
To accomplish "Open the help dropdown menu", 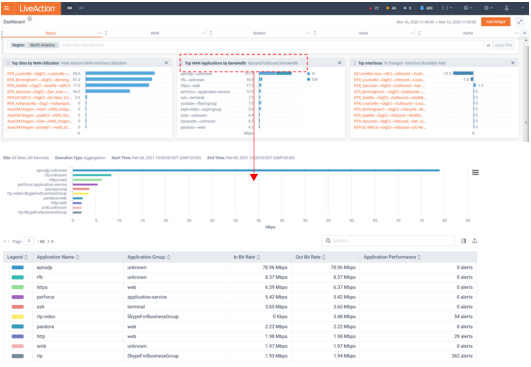I will click(x=468, y=8).
